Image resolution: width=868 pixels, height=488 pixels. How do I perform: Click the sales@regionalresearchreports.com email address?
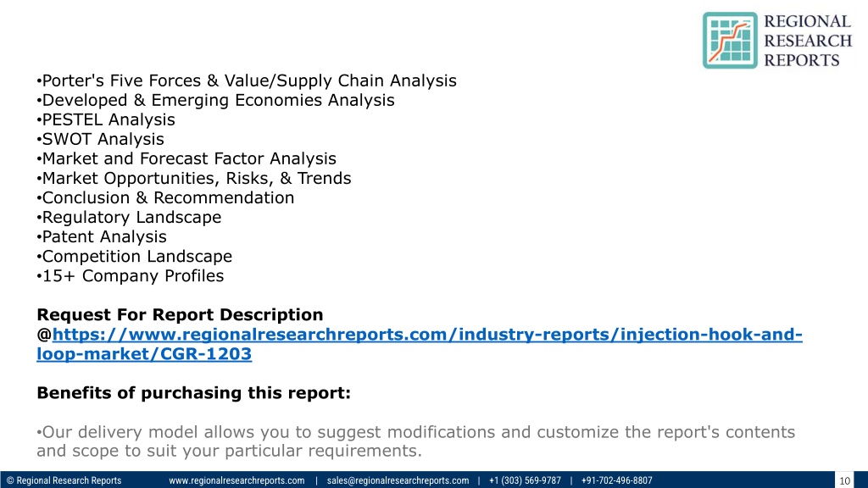(x=398, y=480)
